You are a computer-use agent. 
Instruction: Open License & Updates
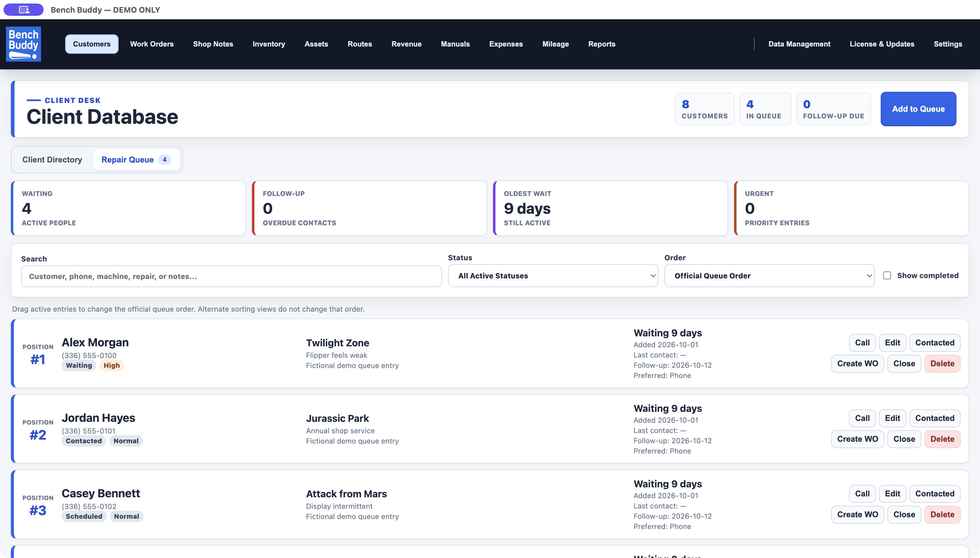(x=882, y=44)
